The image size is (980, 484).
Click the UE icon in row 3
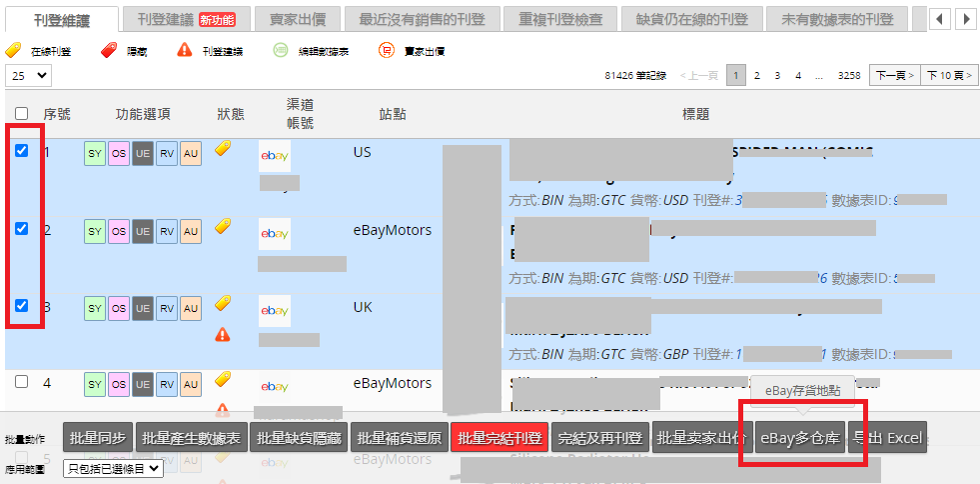pyautogui.click(x=143, y=308)
